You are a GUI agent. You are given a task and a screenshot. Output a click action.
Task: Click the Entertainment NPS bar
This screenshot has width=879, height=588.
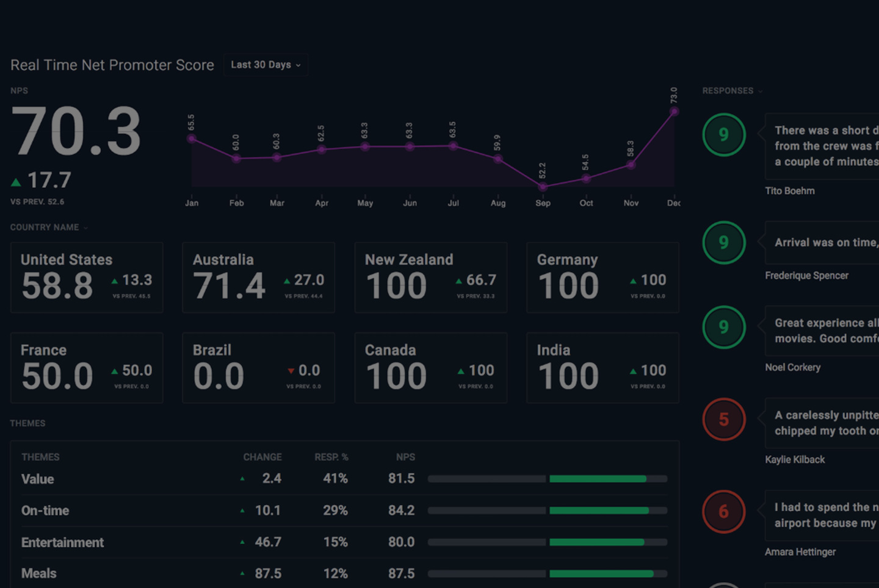click(548, 542)
